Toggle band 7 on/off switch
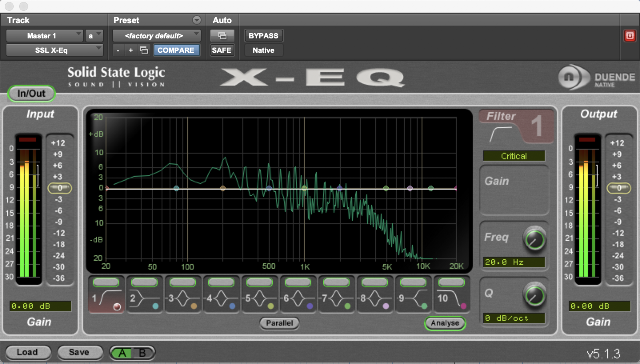The height and width of the screenshot is (364, 640). pyautogui.click(x=336, y=282)
